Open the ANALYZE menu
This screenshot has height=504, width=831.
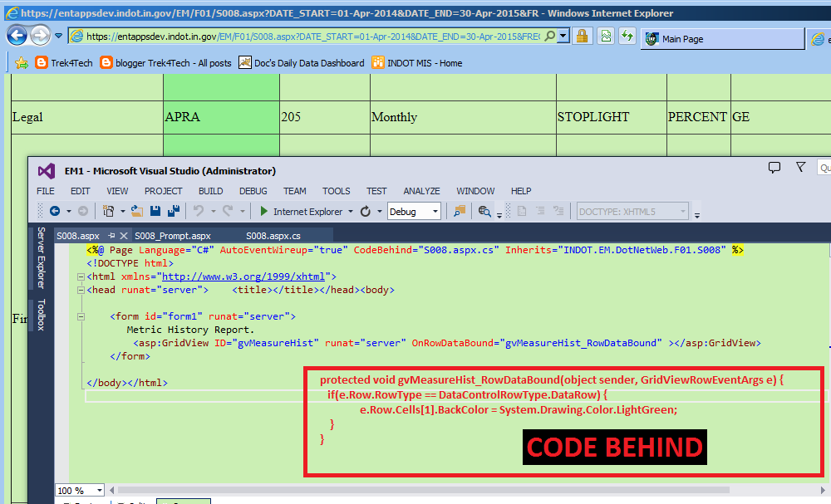[x=421, y=191]
